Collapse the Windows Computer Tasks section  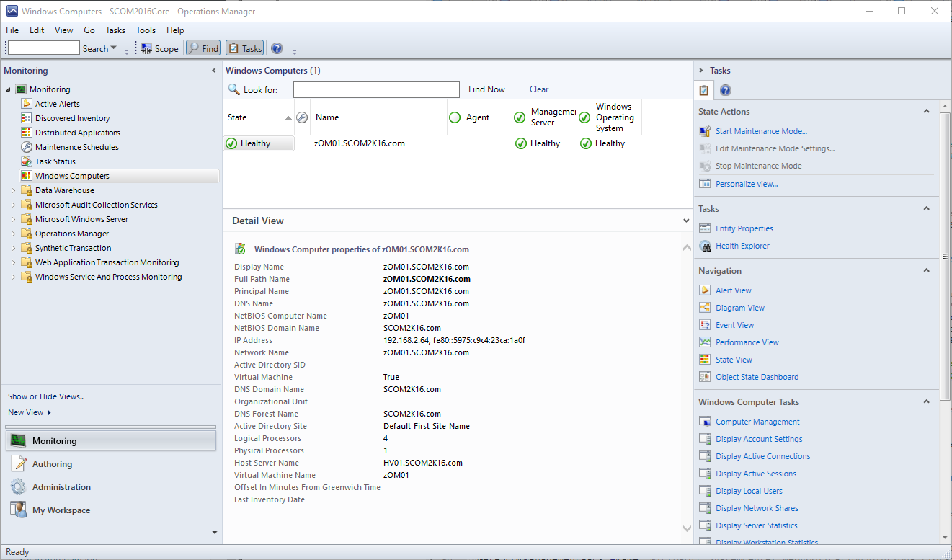[x=927, y=401]
